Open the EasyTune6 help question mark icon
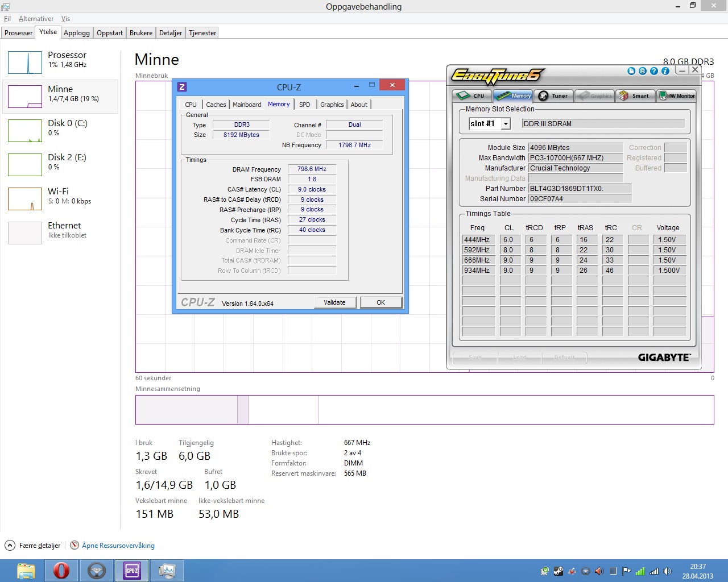Screen dimensions: 728x582 [x=654, y=71]
